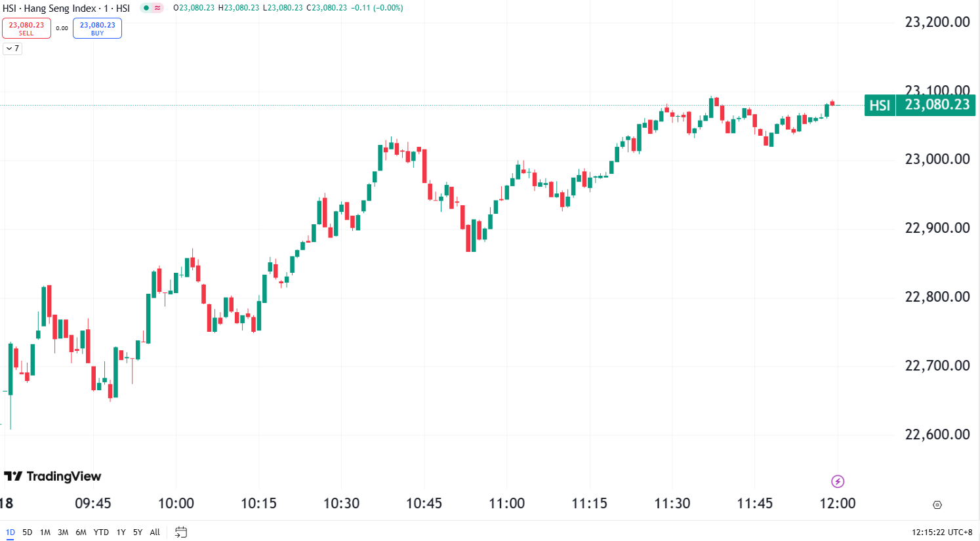Click the red SELL button
The width and height of the screenshot is (980, 541).
pyautogui.click(x=26, y=28)
